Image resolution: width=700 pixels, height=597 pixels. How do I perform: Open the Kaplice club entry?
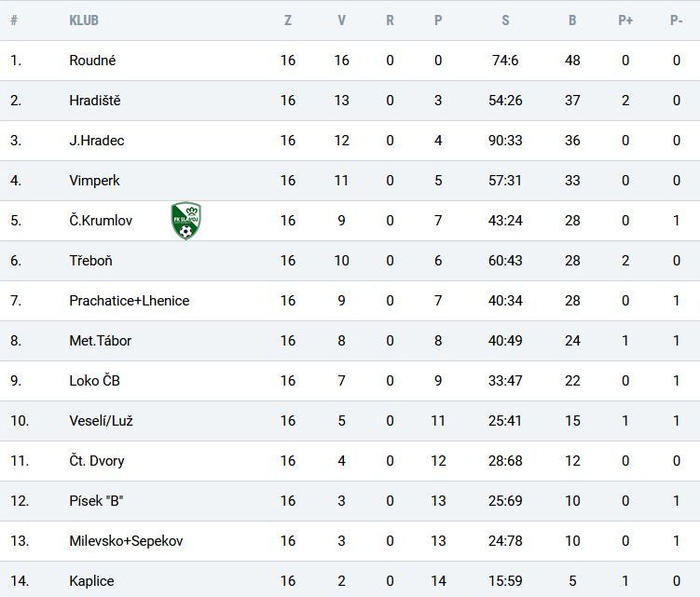(x=91, y=581)
